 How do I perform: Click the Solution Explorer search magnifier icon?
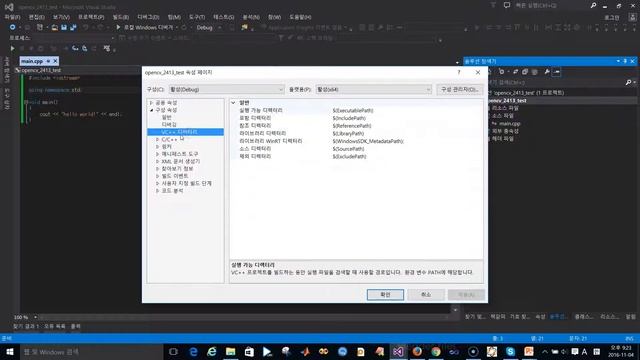[x=628, y=82]
